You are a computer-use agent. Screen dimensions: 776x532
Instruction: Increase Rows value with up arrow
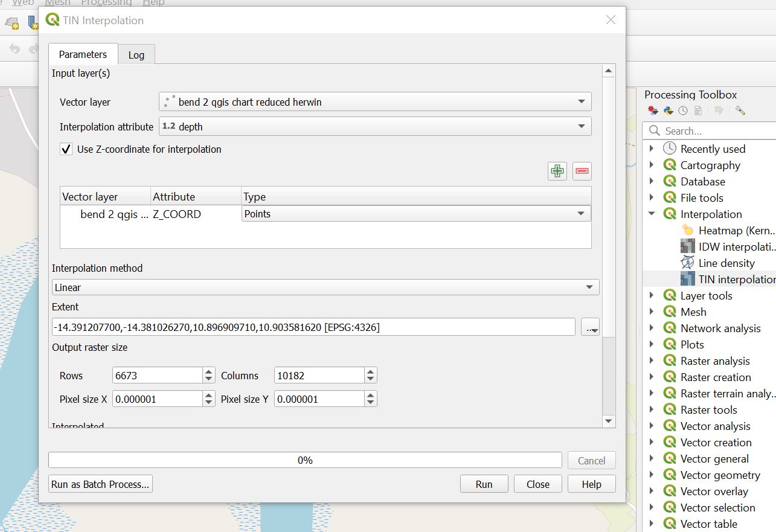[209, 371]
